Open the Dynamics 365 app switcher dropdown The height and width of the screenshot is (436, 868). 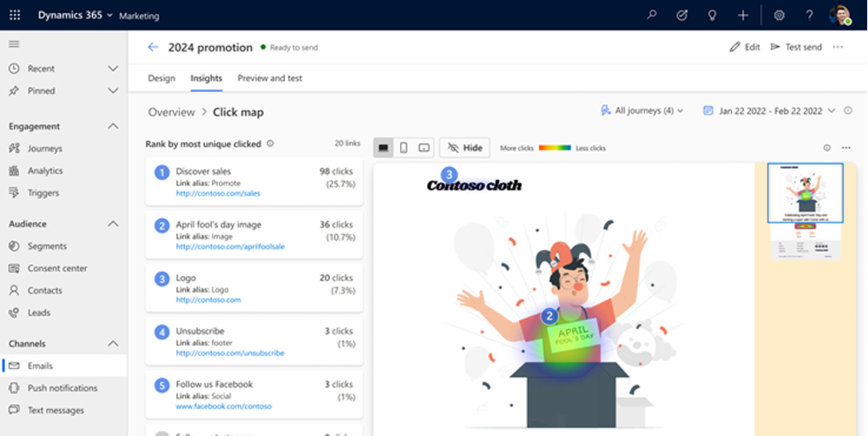(76, 16)
